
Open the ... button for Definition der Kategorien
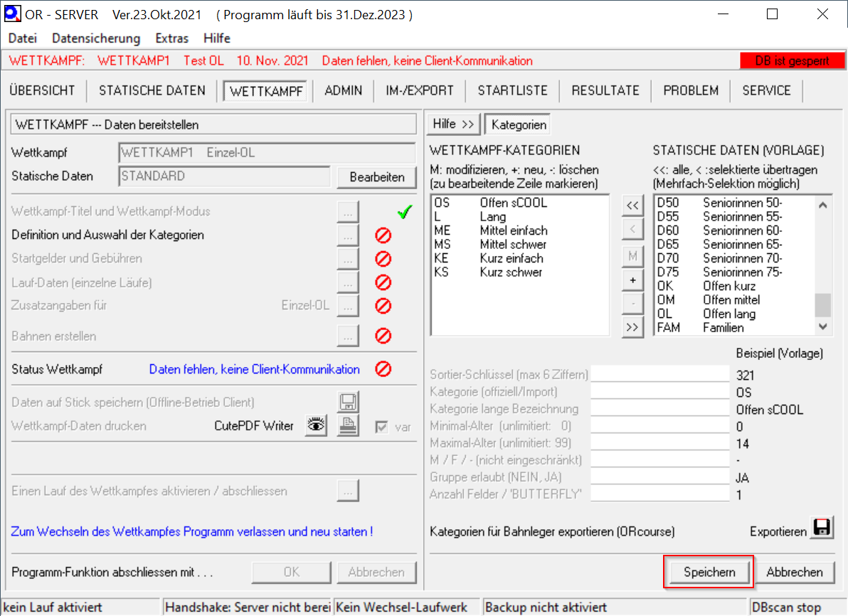tap(347, 235)
